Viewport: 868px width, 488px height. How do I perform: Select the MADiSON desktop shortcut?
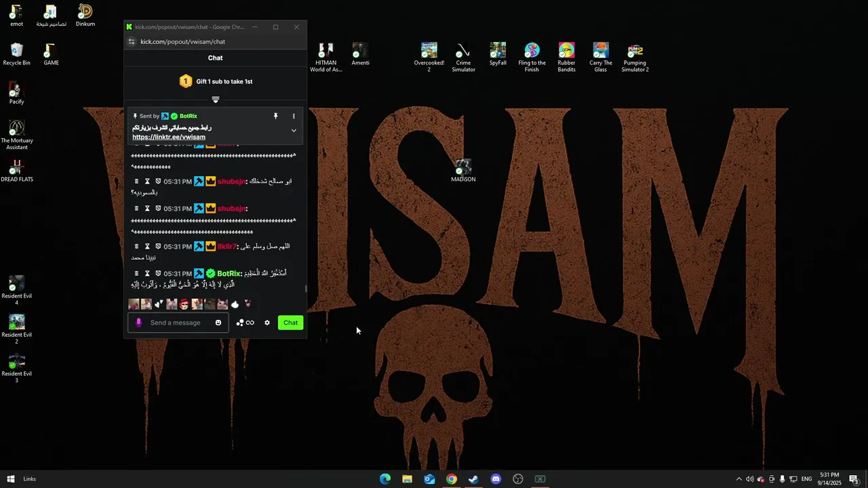(x=463, y=171)
